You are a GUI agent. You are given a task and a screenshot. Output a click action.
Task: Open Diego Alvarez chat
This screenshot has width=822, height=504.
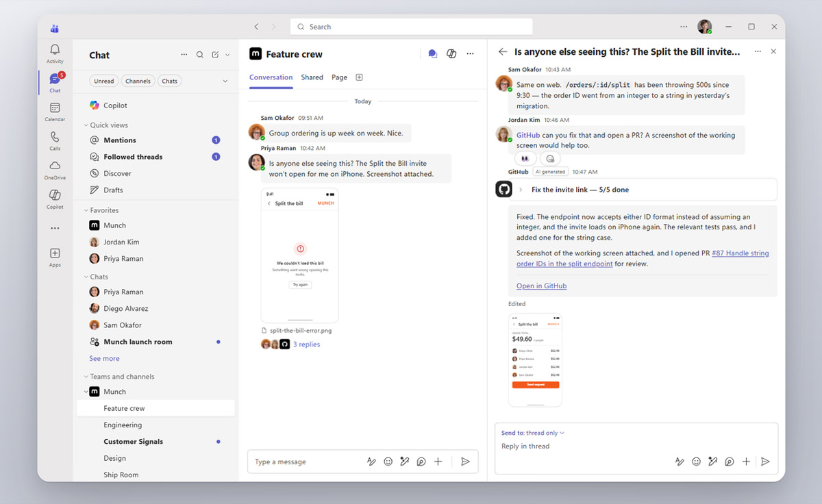[x=155, y=308]
